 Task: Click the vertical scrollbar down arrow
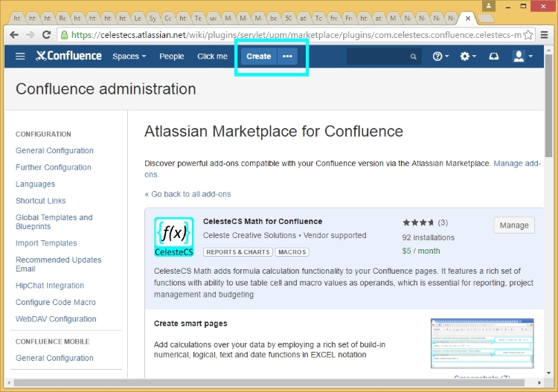548,373
